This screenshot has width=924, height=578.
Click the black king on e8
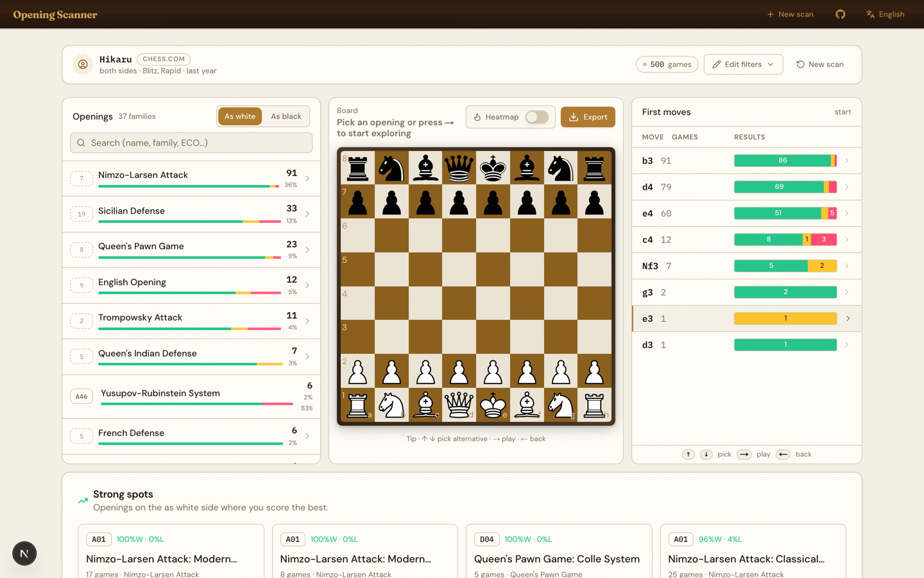[x=493, y=168]
